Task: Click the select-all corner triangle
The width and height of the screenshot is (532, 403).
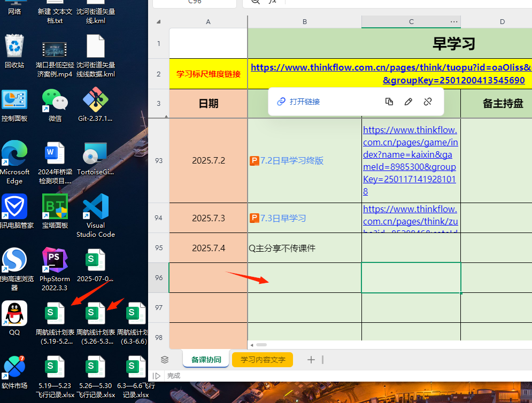Action: [x=158, y=22]
